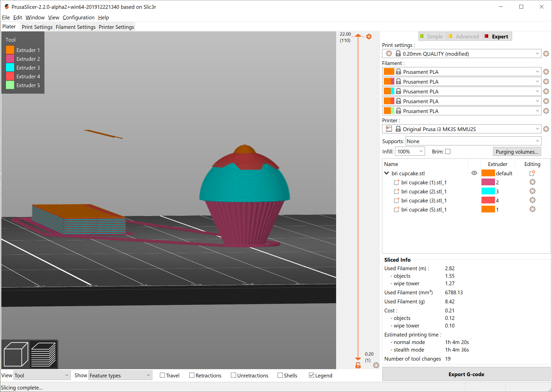Open the Purging volumes dialog
The image size is (552, 392).
(517, 151)
